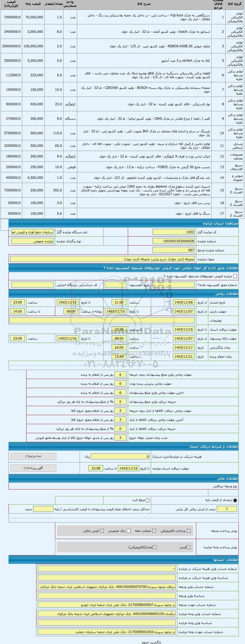Click the شماره مجوز کمیسیون ماده۲ field

tap(174, 285)
